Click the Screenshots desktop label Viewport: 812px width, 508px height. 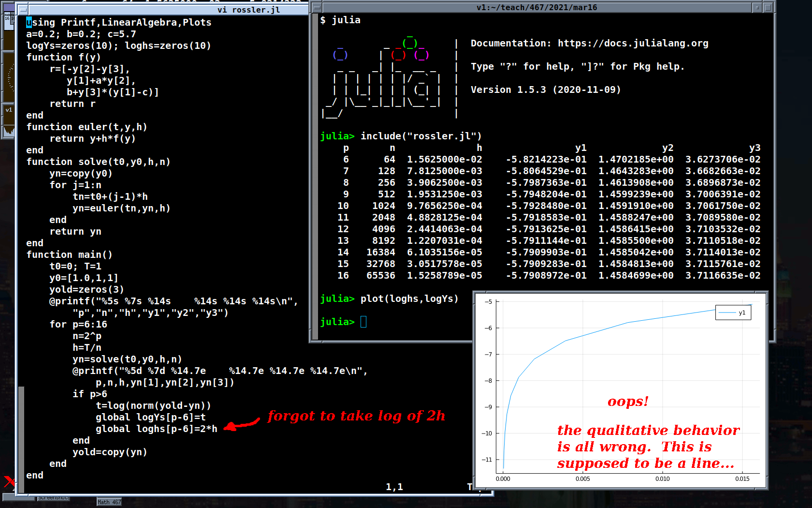[53, 497]
